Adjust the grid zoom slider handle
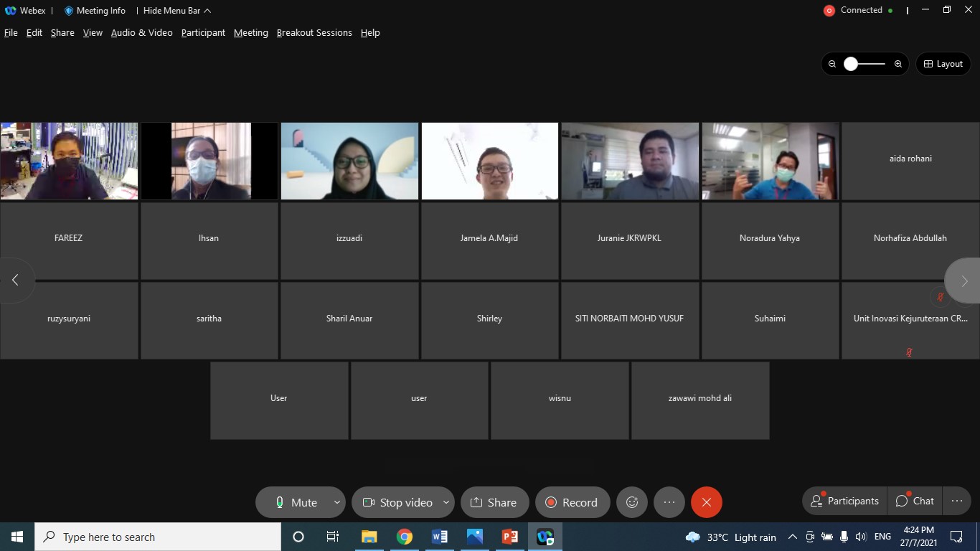Viewport: 980px width, 551px height. [x=851, y=64]
